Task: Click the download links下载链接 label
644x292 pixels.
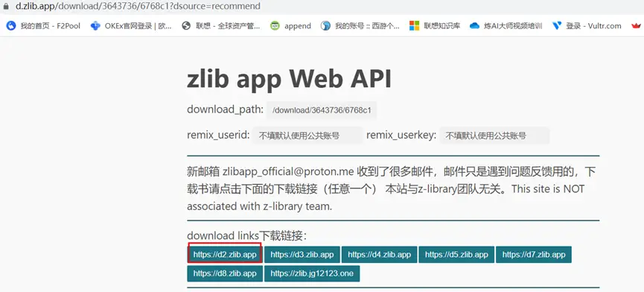Action: pos(247,235)
